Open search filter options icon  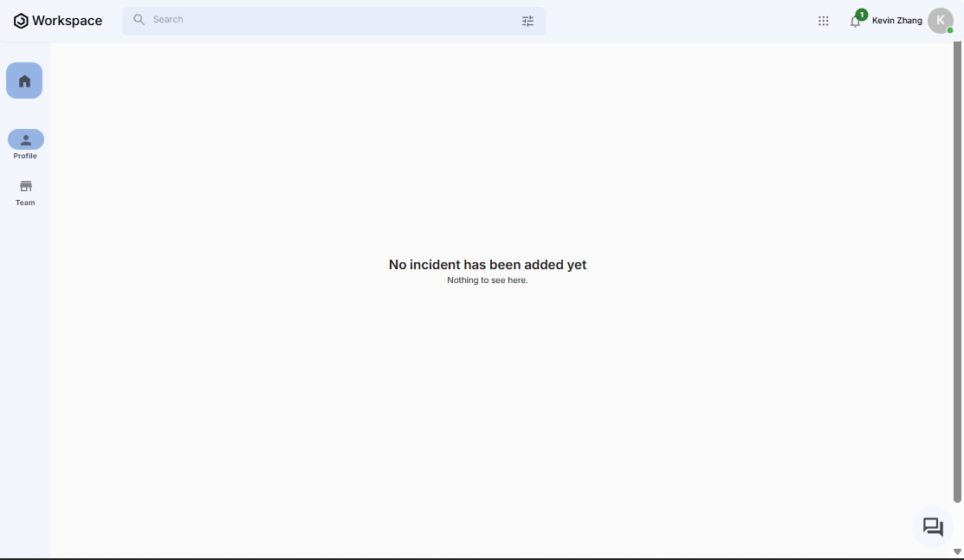coord(527,21)
